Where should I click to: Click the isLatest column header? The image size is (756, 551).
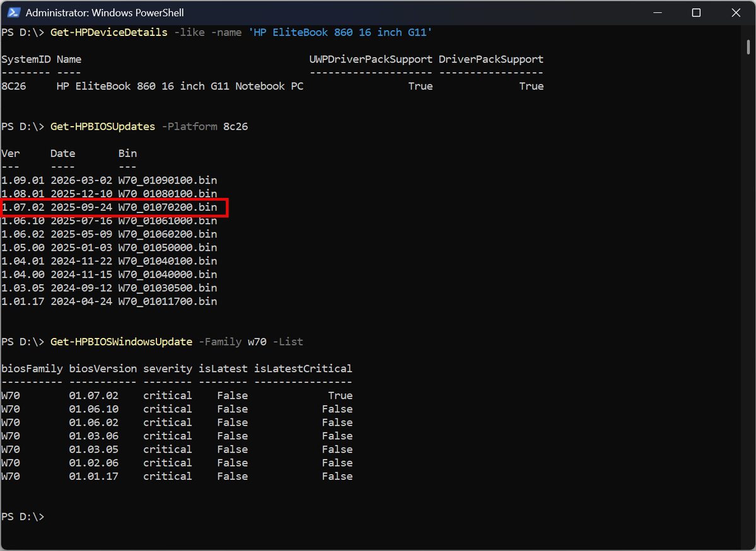(x=223, y=369)
